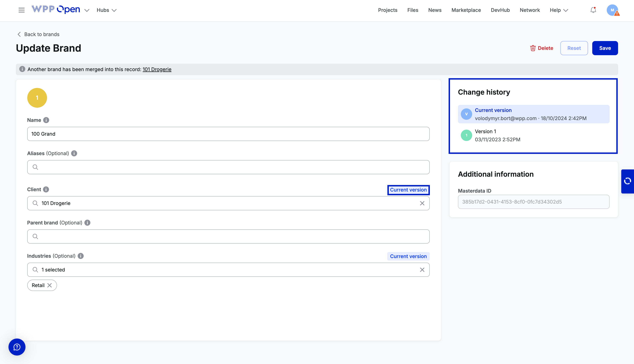634x364 pixels.
Task: Open the notifications bell
Action: 593,10
